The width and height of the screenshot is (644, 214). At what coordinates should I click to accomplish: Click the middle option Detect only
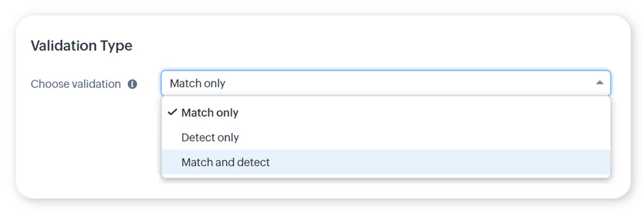pyautogui.click(x=210, y=138)
